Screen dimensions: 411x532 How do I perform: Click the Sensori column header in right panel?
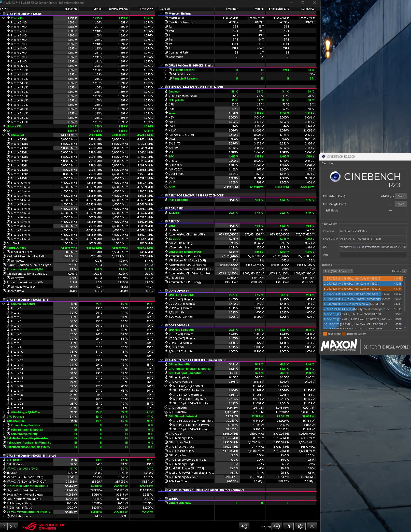[165, 9]
